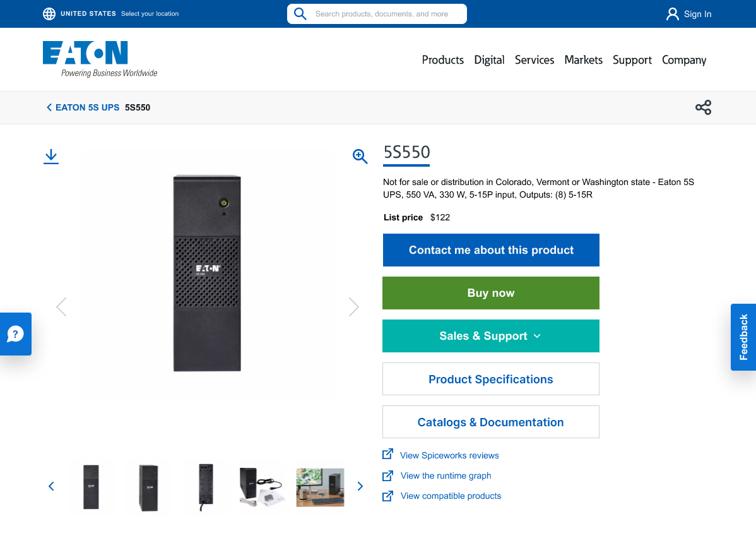The height and width of the screenshot is (538, 756).
Task: Click external link icon beside Spiceworks reviews
Action: 387,454
